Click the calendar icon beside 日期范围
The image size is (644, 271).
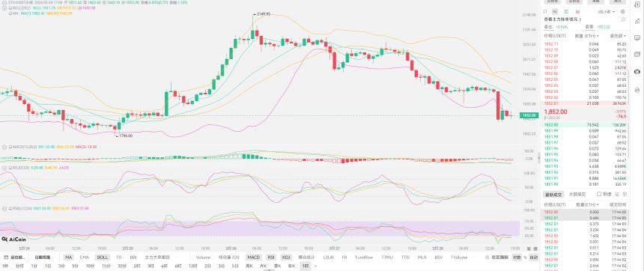(6, 258)
